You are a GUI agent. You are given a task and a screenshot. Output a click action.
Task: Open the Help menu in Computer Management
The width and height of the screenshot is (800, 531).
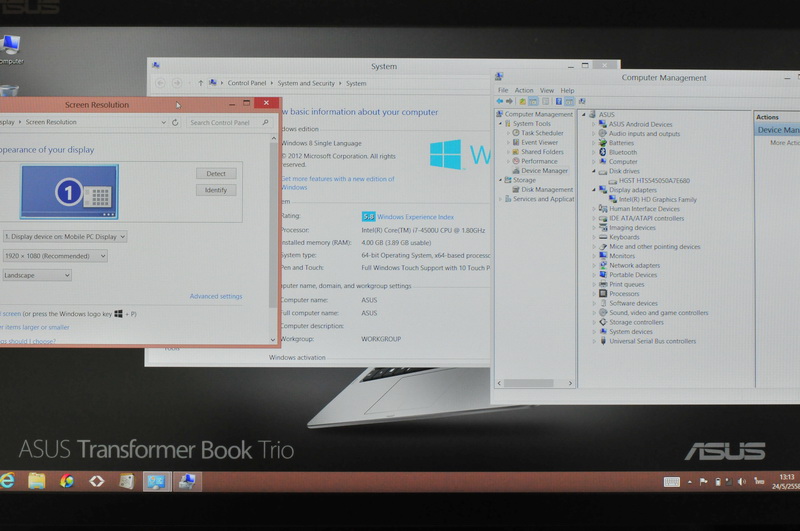567,90
